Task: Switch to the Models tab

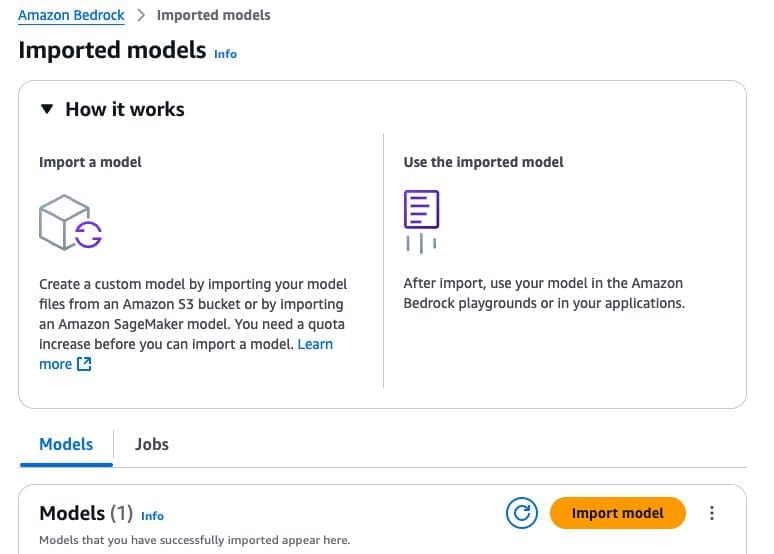Action: click(66, 444)
